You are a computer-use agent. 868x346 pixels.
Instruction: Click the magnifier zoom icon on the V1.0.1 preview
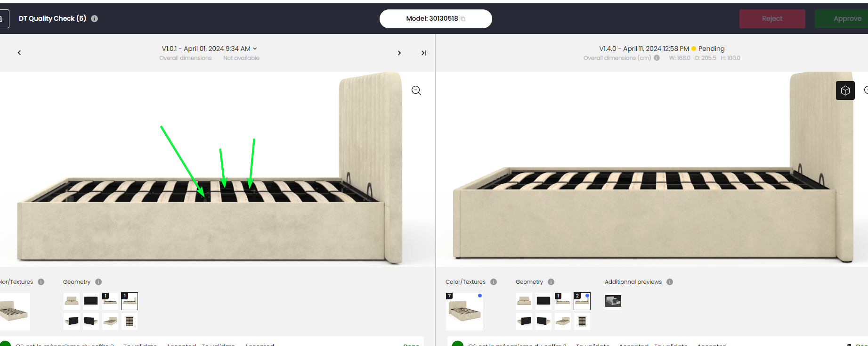[x=416, y=91]
